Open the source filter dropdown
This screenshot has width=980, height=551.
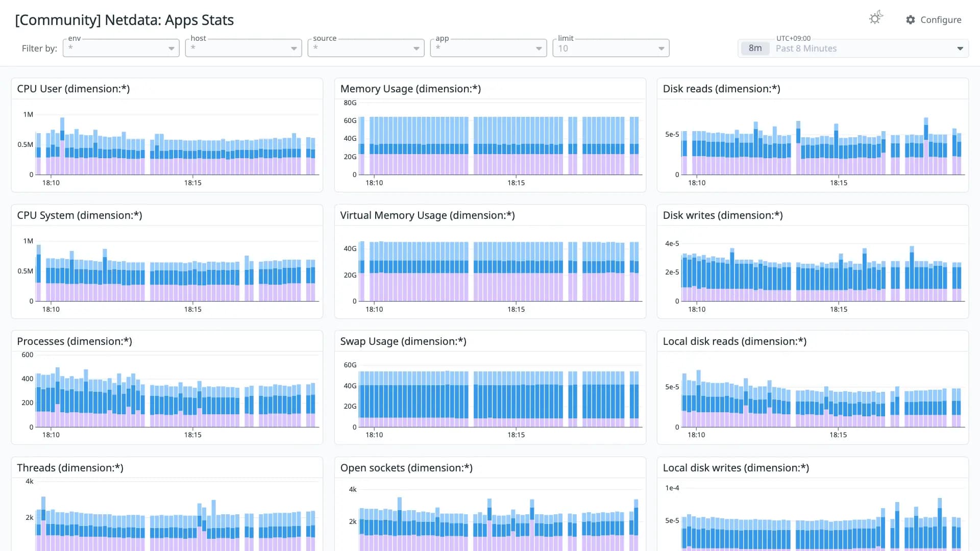(366, 48)
